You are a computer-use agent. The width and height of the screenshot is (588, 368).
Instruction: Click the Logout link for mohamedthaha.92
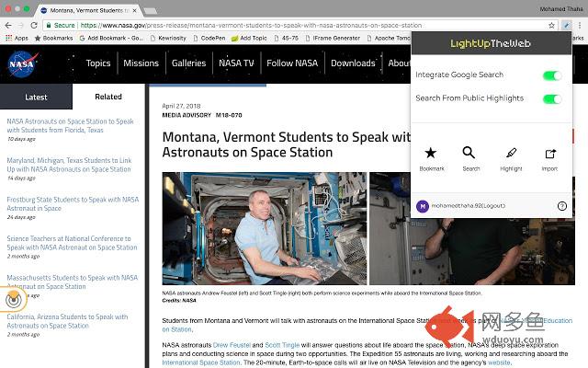click(496, 206)
